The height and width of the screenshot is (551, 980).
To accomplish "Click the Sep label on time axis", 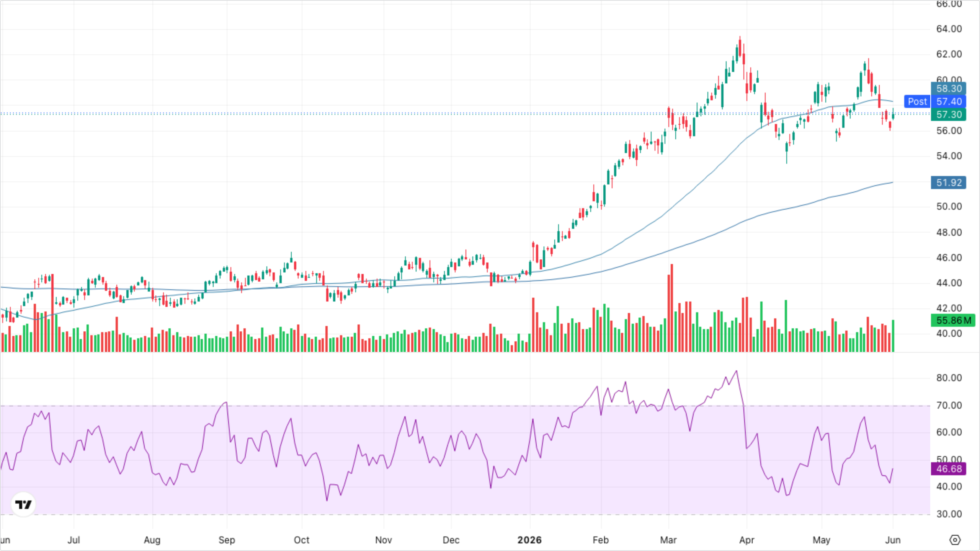I will point(227,540).
